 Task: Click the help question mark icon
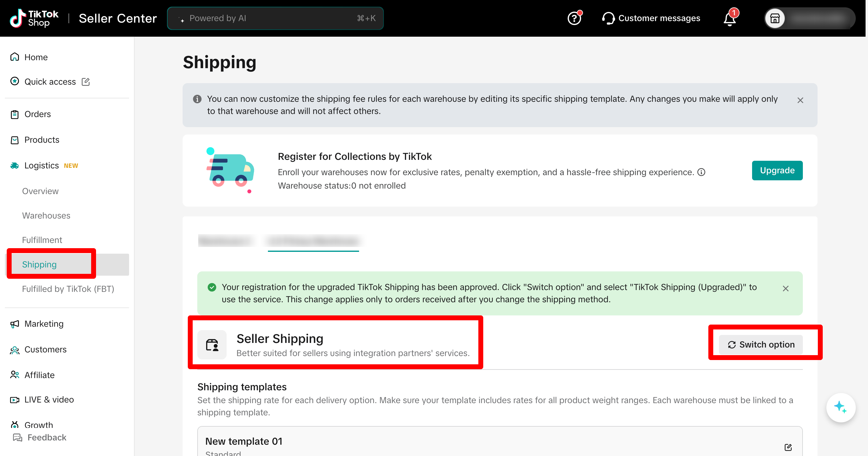[x=574, y=18]
